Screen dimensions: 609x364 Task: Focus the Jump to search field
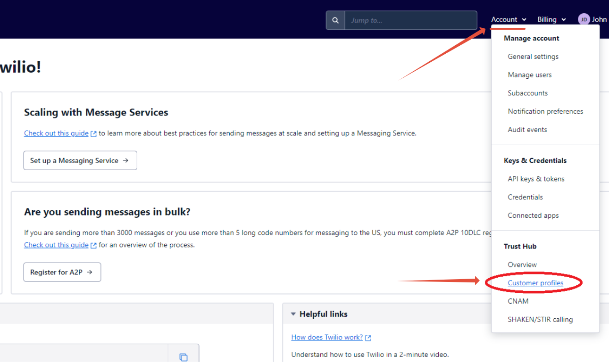click(411, 20)
